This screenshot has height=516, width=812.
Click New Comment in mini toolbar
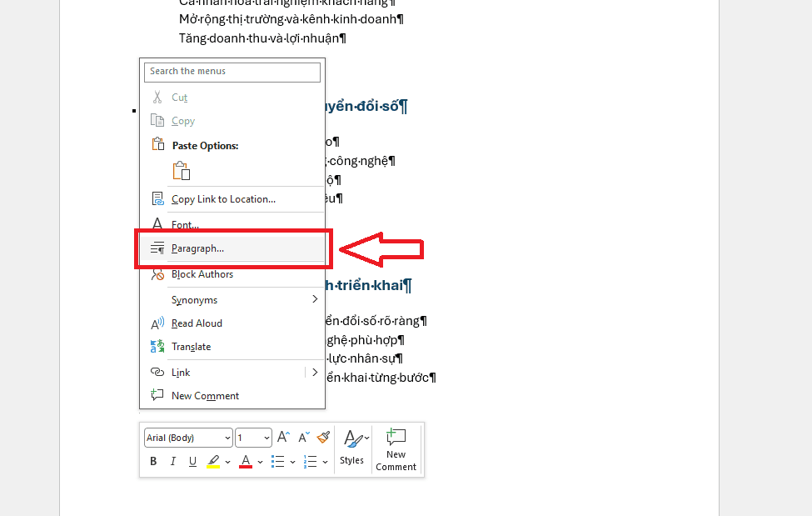[396, 449]
